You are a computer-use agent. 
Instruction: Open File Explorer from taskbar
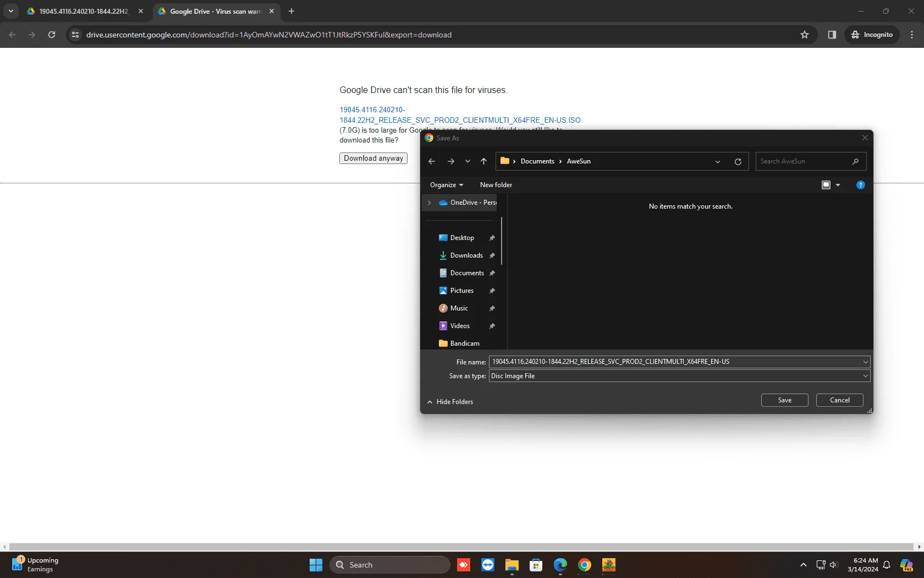tap(512, 565)
